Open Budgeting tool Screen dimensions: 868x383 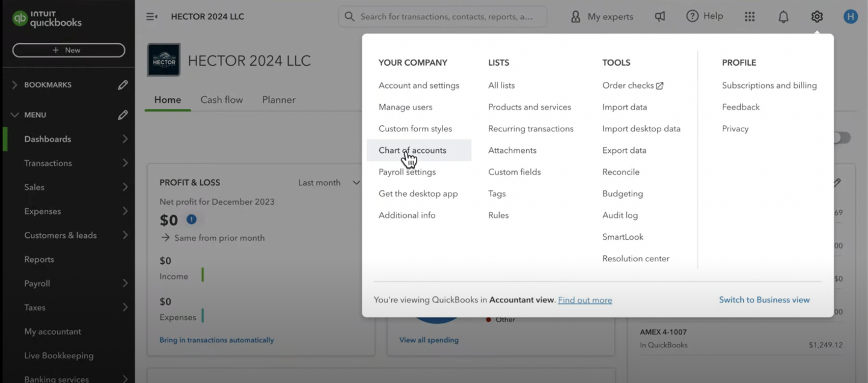coord(623,194)
